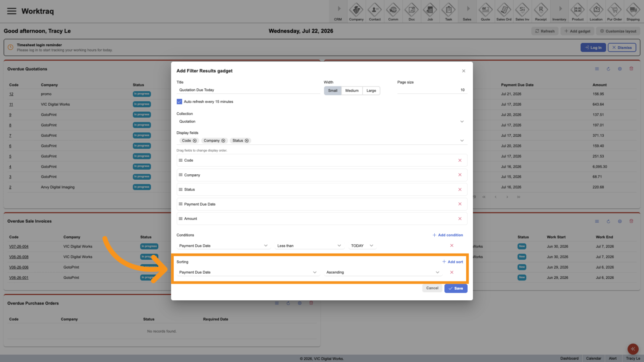Open the Contact module icon
The width and height of the screenshot is (644, 362).
click(x=375, y=11)
